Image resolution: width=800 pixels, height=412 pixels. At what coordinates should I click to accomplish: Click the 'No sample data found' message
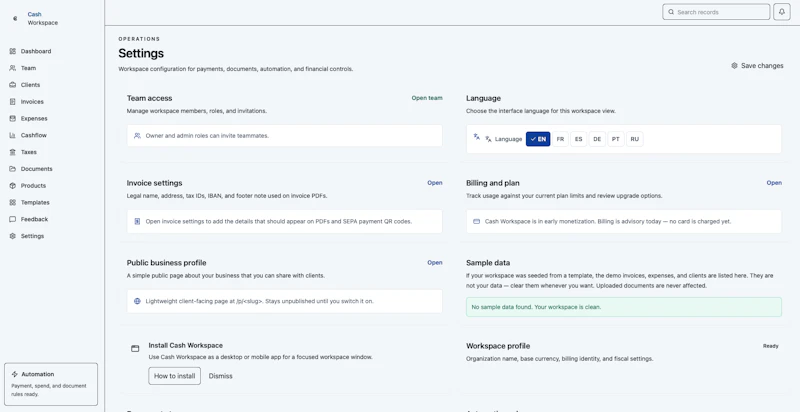(623, 307)
